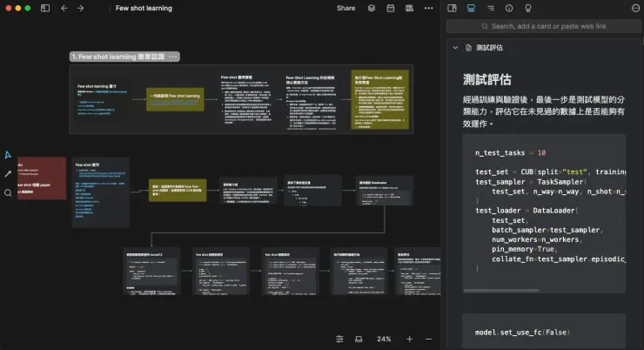644x350 pixels.
Task: Open the three-dot more options menu
Action: 428,8
